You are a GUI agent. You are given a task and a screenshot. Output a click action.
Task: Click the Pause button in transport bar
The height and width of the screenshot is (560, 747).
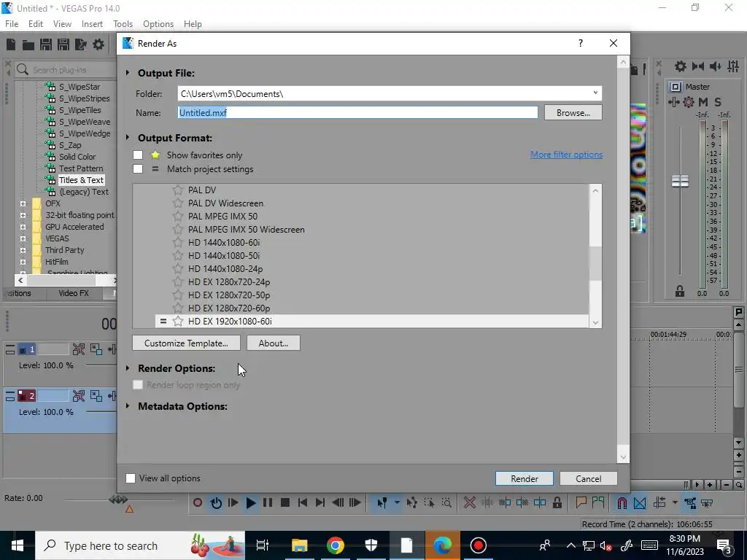point(268,502)
